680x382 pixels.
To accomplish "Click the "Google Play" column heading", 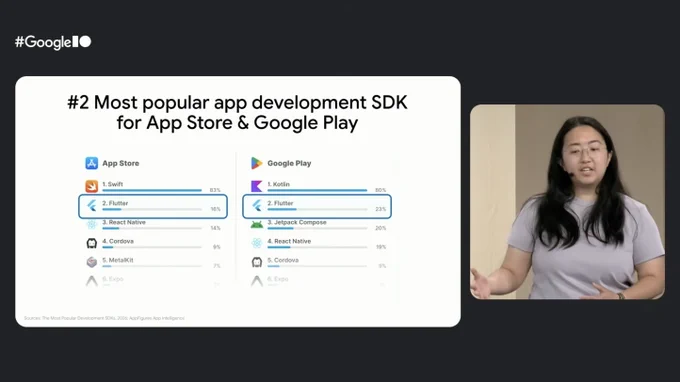I will pyautogui.click(x=289, y=163).
